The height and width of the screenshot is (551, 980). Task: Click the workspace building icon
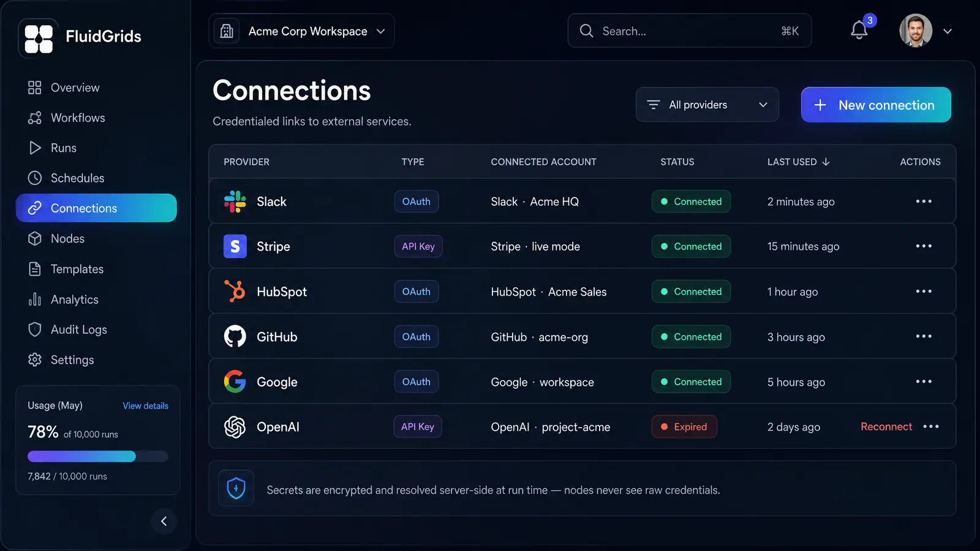(x=227, y=31)
